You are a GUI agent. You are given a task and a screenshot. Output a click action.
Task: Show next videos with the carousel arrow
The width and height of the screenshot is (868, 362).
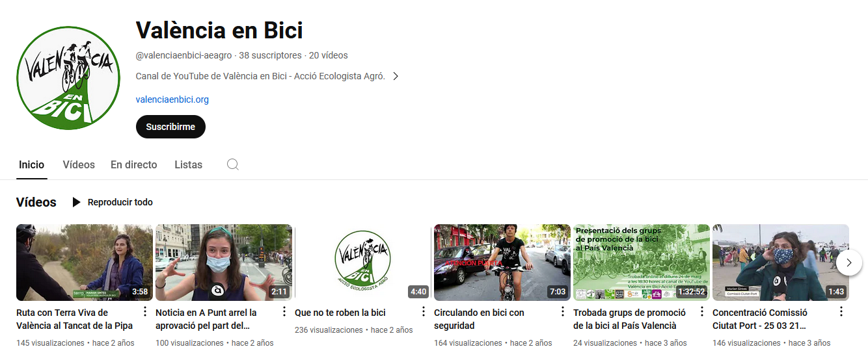849,263
